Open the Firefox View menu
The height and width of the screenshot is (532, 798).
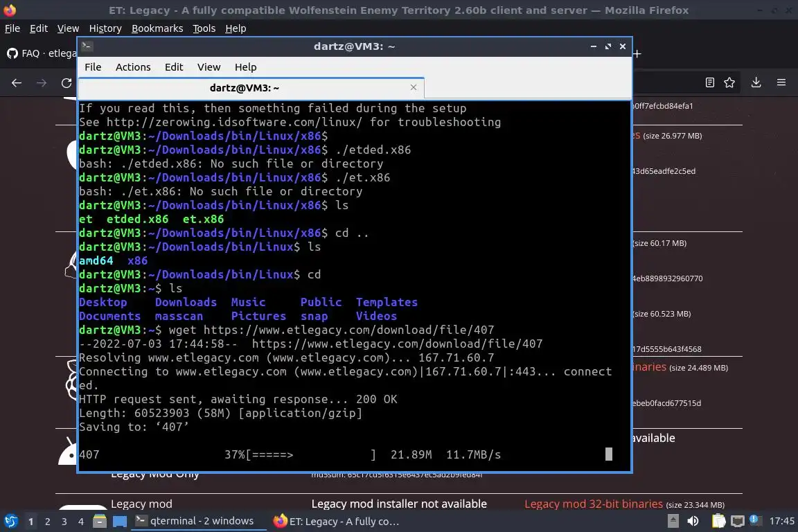(68, 28)
